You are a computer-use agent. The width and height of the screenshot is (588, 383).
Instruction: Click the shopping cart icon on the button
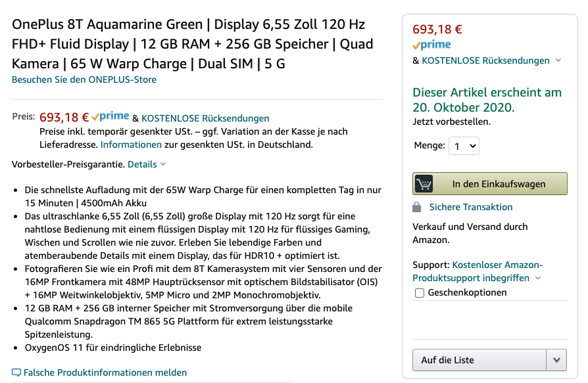pos(424,184)
